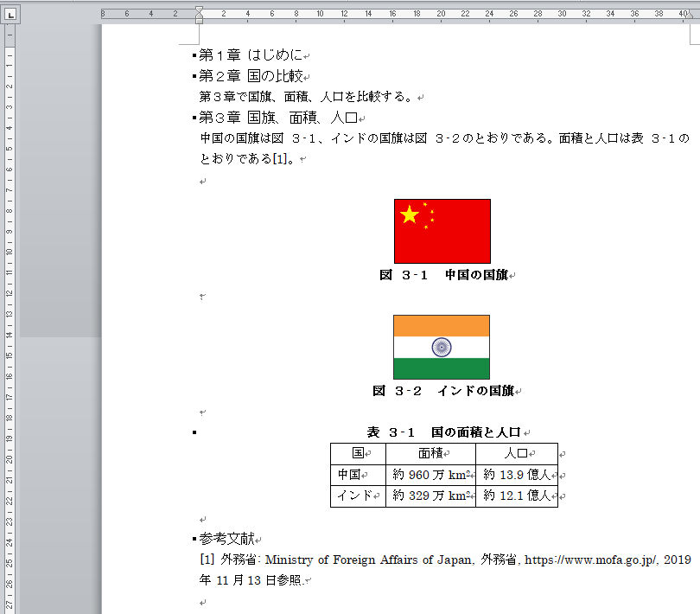Image resolution: width=700 pixels, height=614 pixels.
Task: Click heading 第2章 国の比較
Action: tap(251, 76)
